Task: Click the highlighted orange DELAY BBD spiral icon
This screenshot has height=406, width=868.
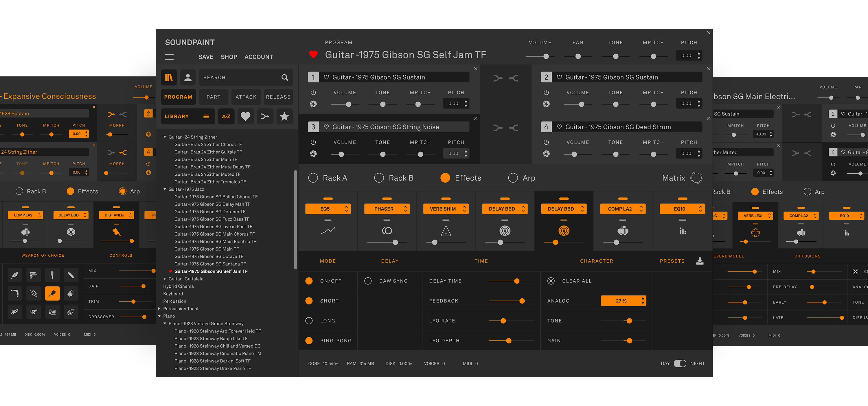Action: (564, 231)
